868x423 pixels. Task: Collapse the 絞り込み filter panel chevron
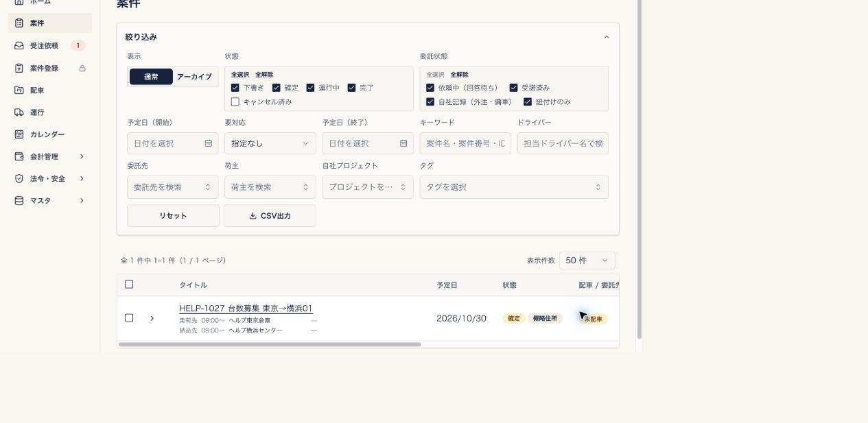[x=607, y=37]
